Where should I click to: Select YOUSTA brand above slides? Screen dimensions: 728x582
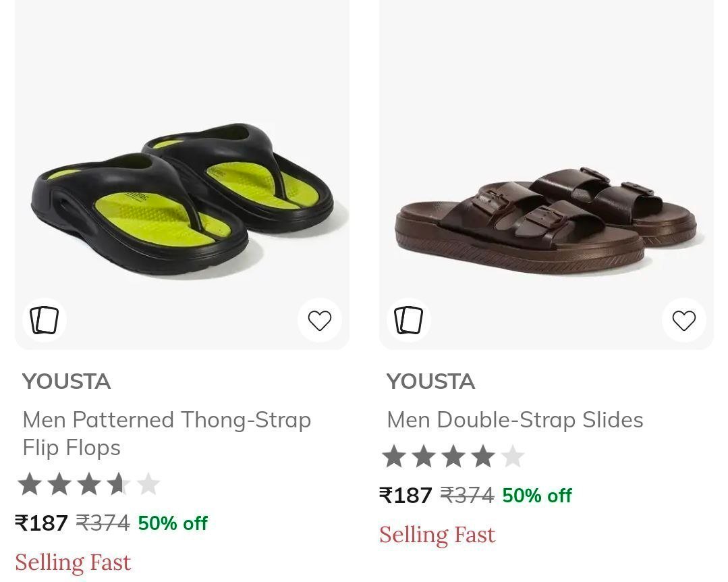(430, 381)
